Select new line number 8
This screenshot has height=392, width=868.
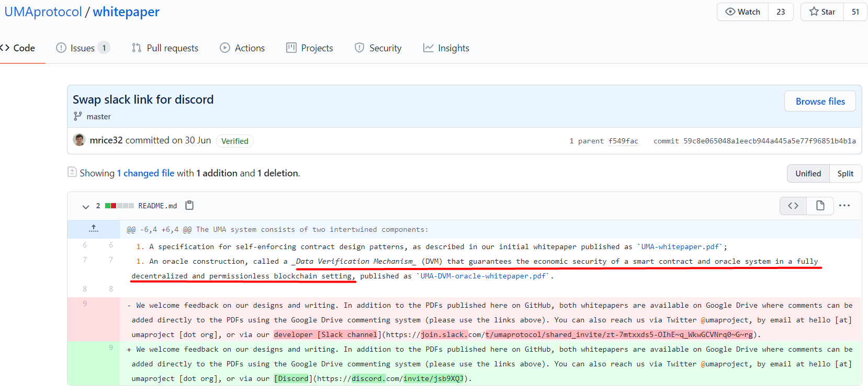point(111,289)
